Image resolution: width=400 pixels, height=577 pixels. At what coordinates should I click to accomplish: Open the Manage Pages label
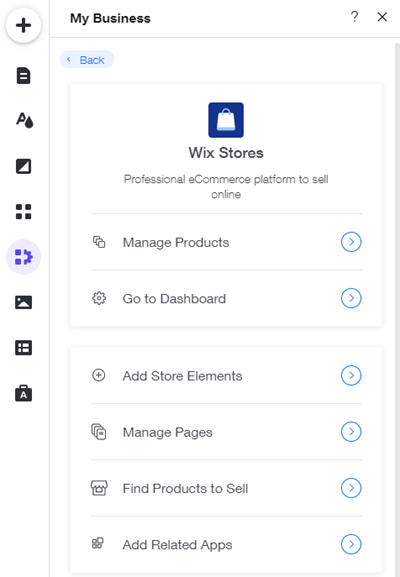167,432
